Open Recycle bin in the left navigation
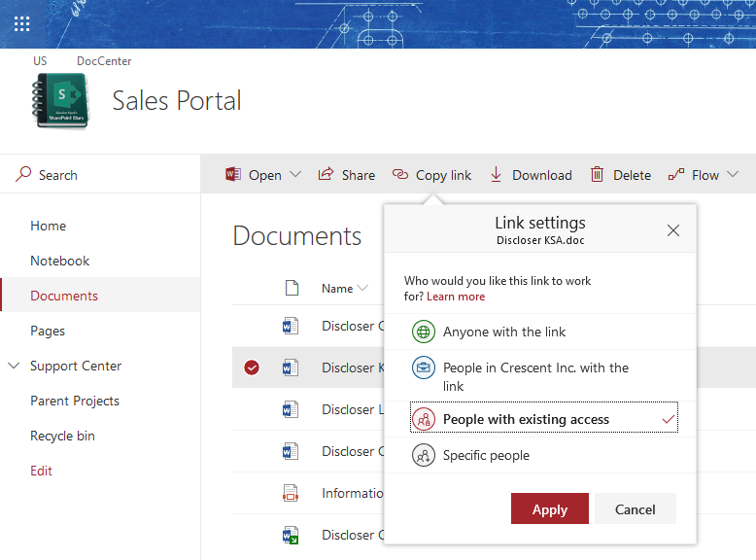Viewport: 756px width, 560px height. [63, 436]
